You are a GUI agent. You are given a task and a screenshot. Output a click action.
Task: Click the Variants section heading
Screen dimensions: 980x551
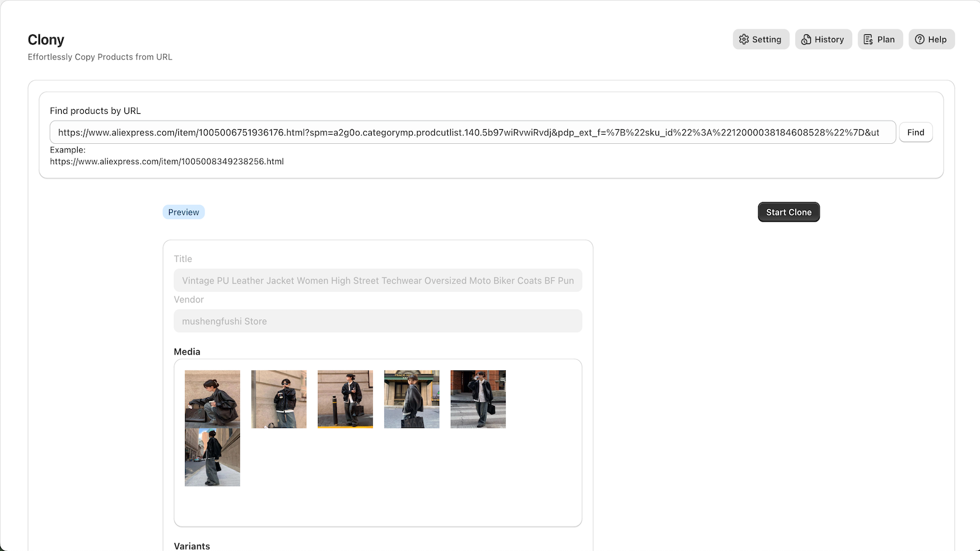192,546
